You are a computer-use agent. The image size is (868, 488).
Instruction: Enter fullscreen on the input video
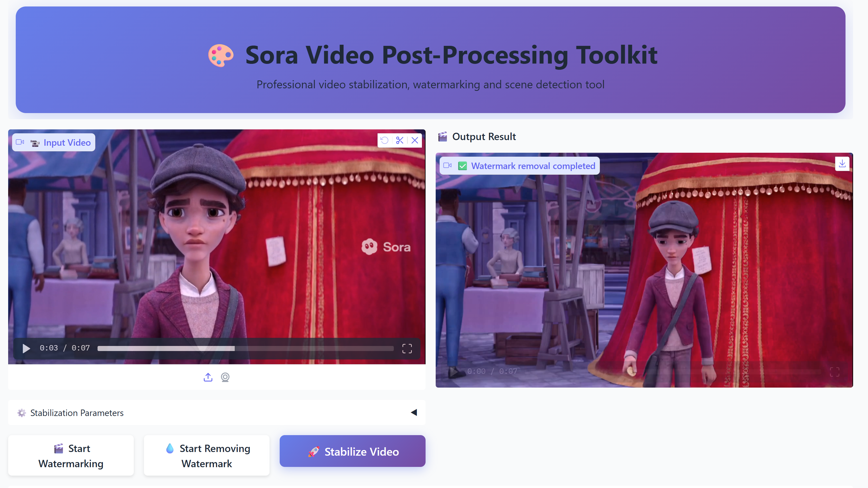tap(407, 348)
